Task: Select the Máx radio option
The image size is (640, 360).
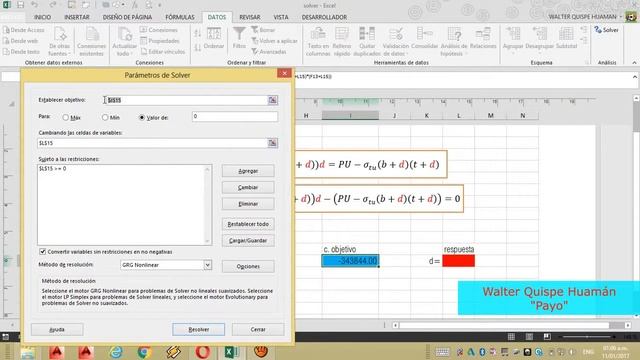Action: pos(66,118)
